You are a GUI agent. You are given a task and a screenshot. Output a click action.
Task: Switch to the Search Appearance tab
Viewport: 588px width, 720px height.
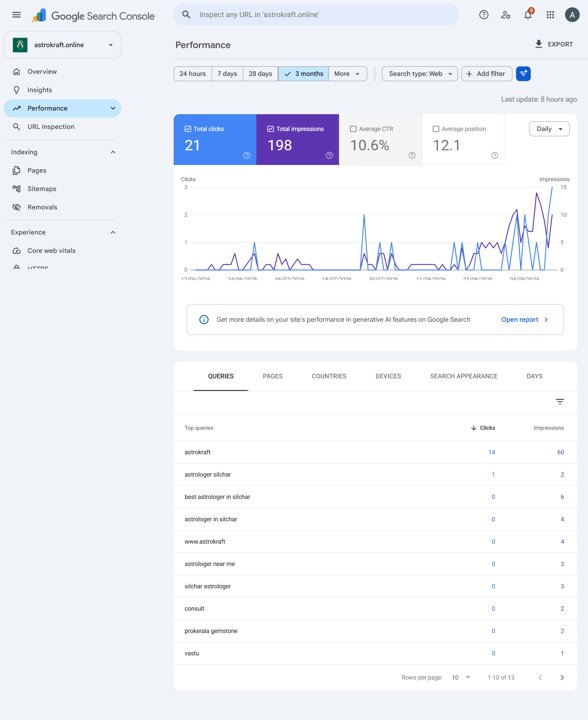tap(464, 376)
